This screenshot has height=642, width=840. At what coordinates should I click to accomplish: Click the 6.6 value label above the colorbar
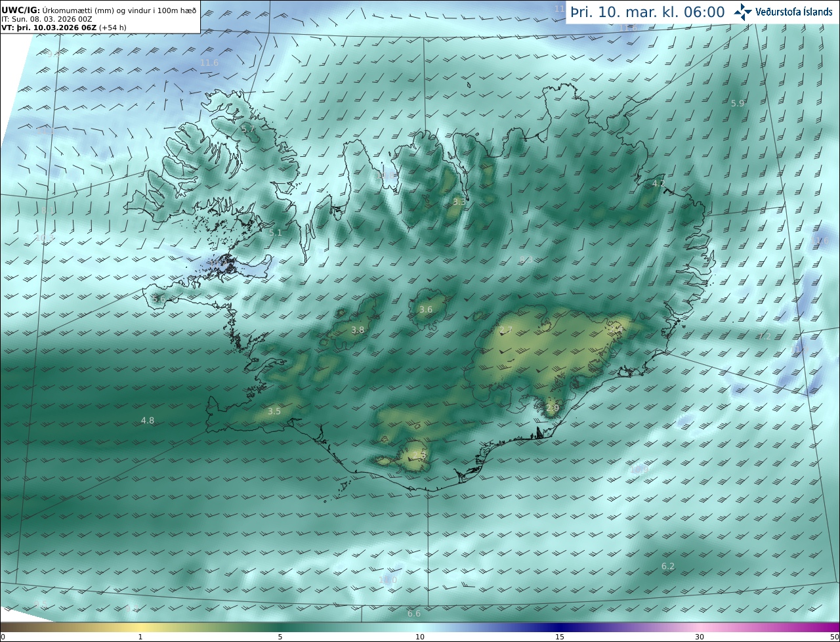click(414, 613)
